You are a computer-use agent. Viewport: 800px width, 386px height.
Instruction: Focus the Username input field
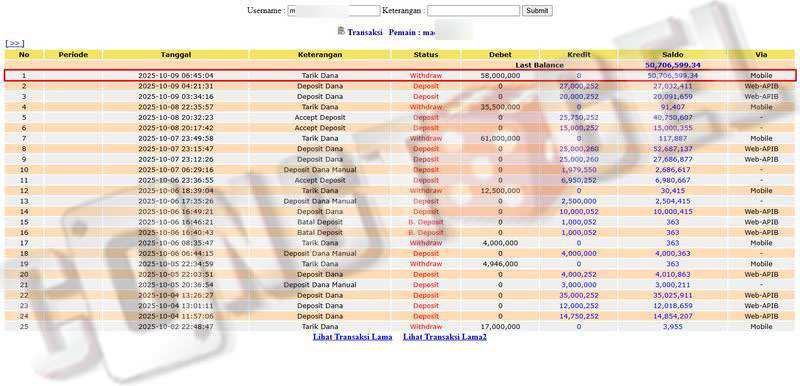[334, 11]
